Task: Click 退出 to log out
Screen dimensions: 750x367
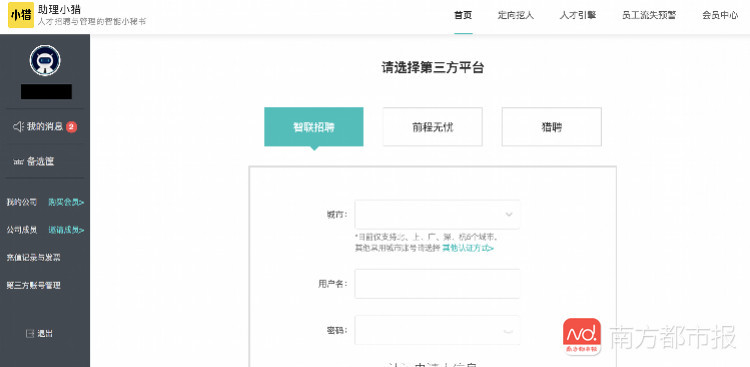Action: coord(45,334)
